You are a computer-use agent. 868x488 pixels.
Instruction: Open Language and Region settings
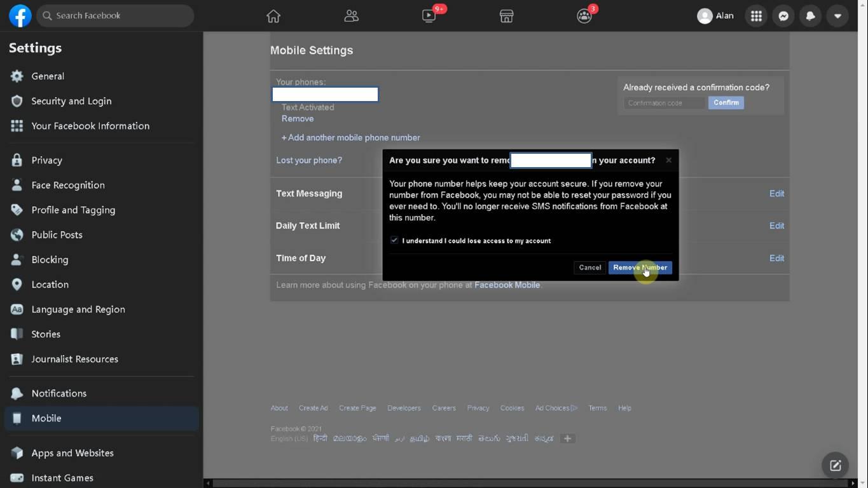(x=102, y=309)
